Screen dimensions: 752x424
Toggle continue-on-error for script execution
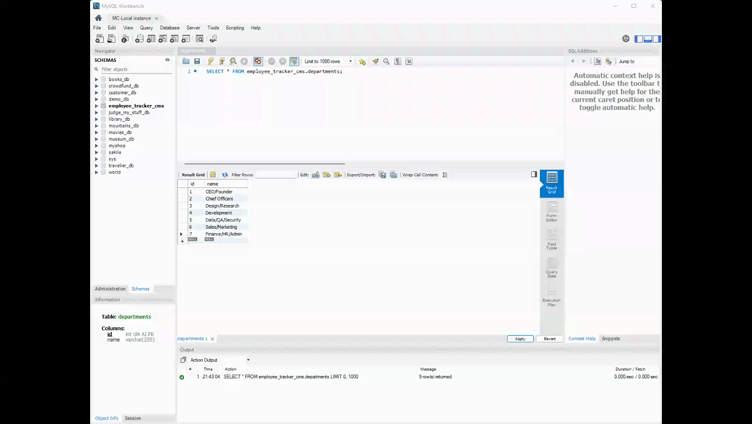pyautogui.click(x=258, y=61)
